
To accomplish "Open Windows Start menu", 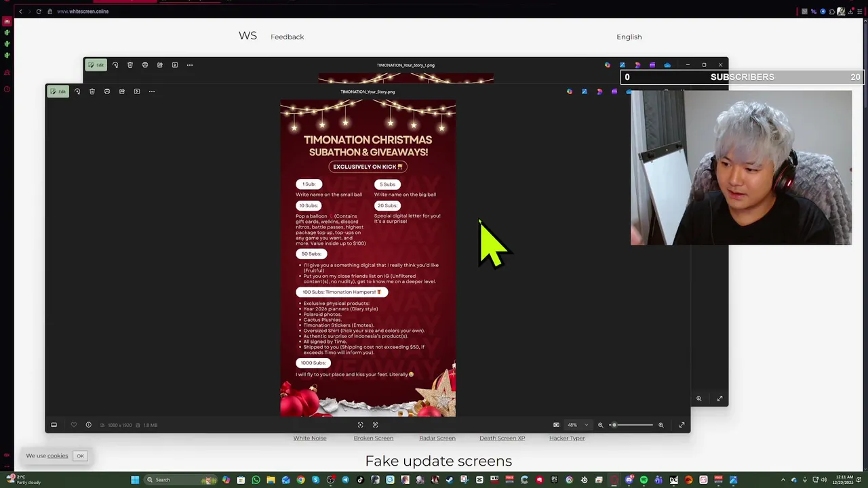I will pyautogui.click(x=135, y=480).
